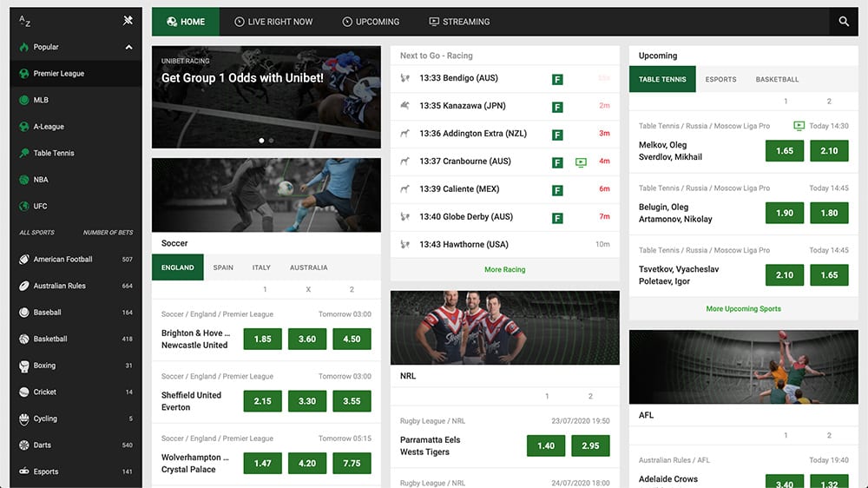Open the 13:36 Addington Extra (NZL) race
The image size is (868, 488).
click(505, 134)
